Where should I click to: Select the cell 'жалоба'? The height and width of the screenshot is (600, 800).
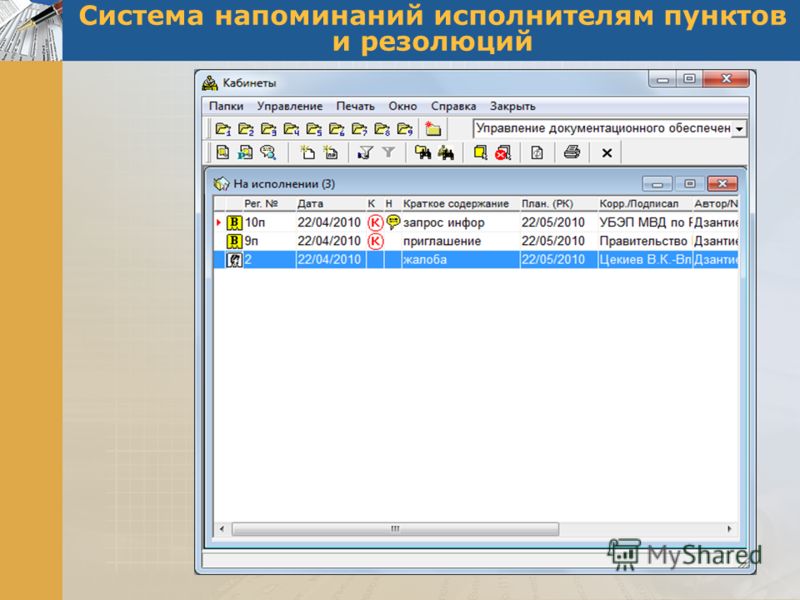click(424, 260)
